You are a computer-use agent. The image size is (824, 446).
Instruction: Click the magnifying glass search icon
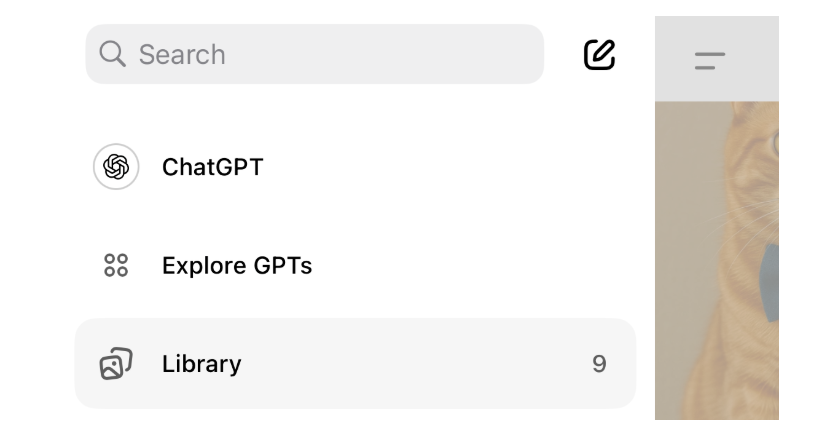coord(112,54)
